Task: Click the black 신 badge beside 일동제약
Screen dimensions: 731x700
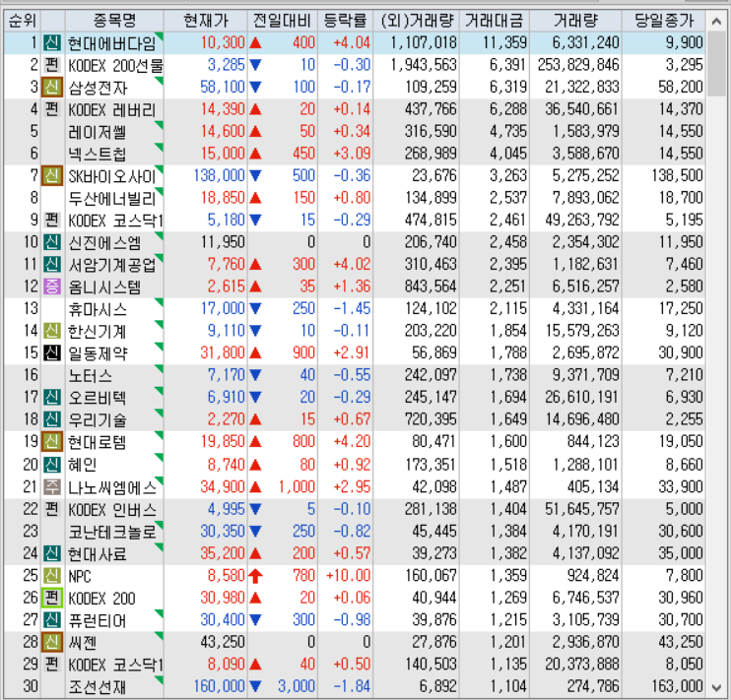Action: click(x=52, y=352)
